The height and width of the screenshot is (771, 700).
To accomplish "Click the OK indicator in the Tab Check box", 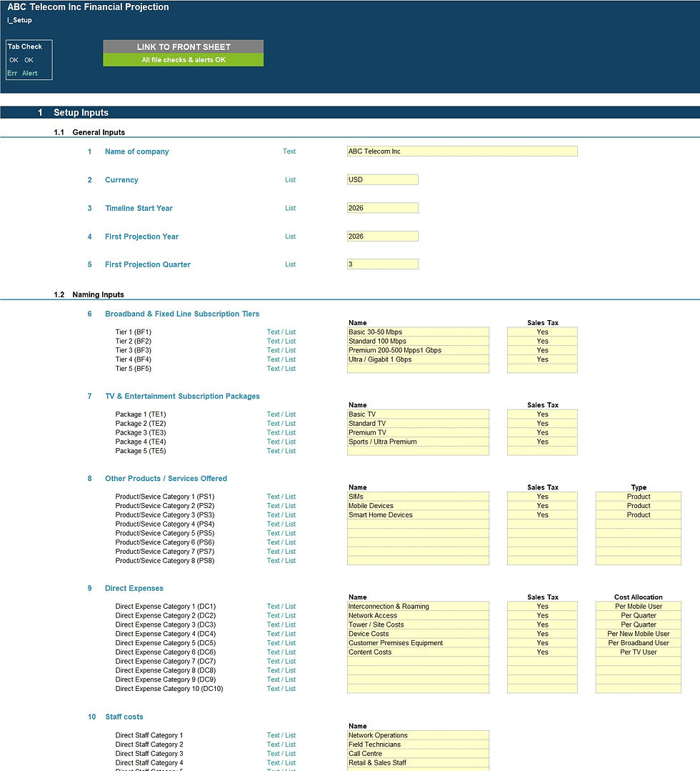I will [14, 60].
